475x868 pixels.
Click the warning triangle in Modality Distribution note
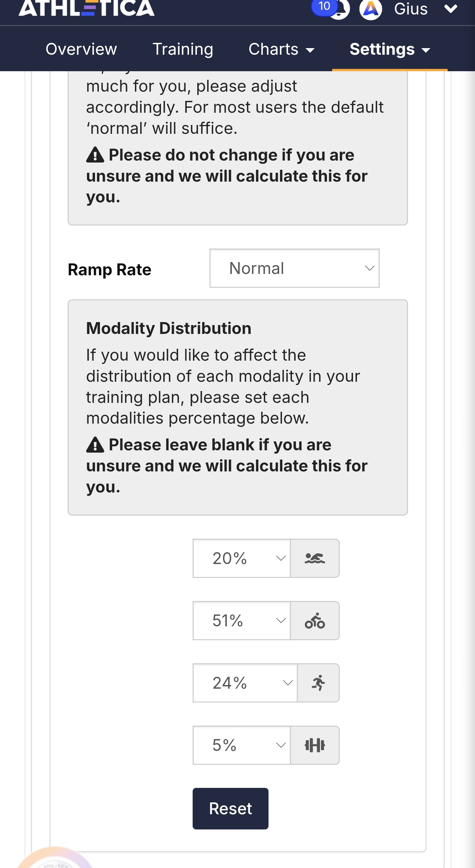(95, 445)
